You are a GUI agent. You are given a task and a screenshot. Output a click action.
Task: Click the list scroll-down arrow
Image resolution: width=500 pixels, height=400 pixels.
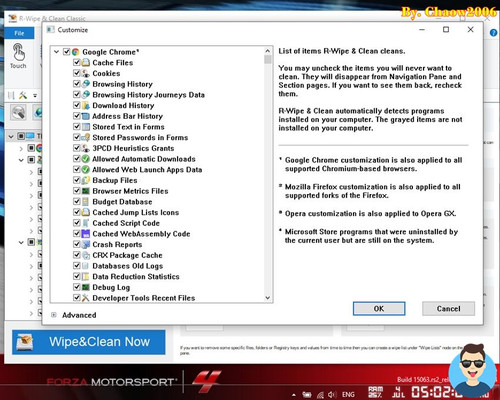[x=268, y=298]
